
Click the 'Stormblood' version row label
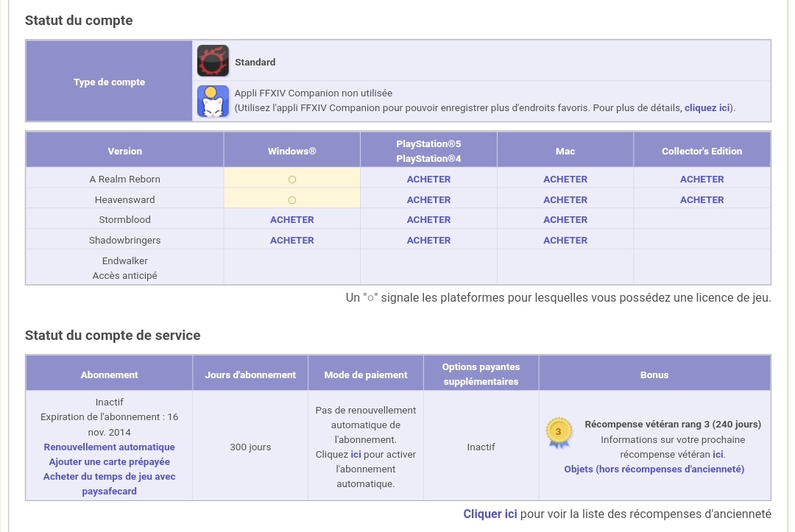124,219
